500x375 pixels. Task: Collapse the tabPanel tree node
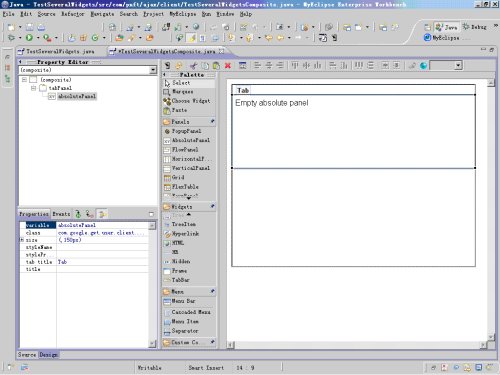(33, 88)
